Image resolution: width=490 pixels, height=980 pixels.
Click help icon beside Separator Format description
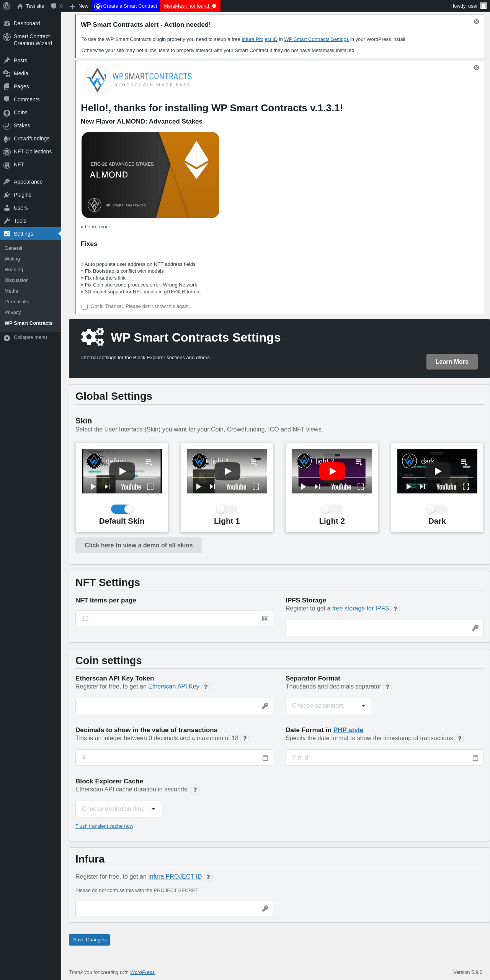point(387,687)
